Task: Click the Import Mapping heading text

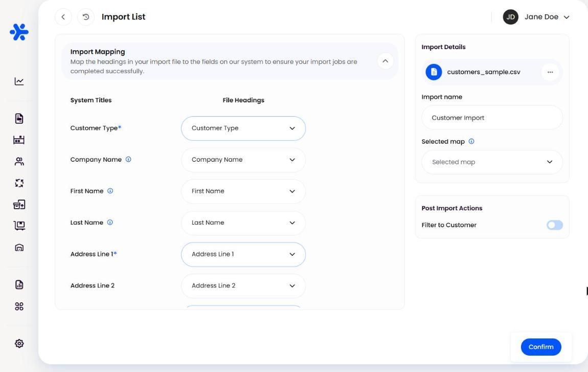Action: point(98,52)
